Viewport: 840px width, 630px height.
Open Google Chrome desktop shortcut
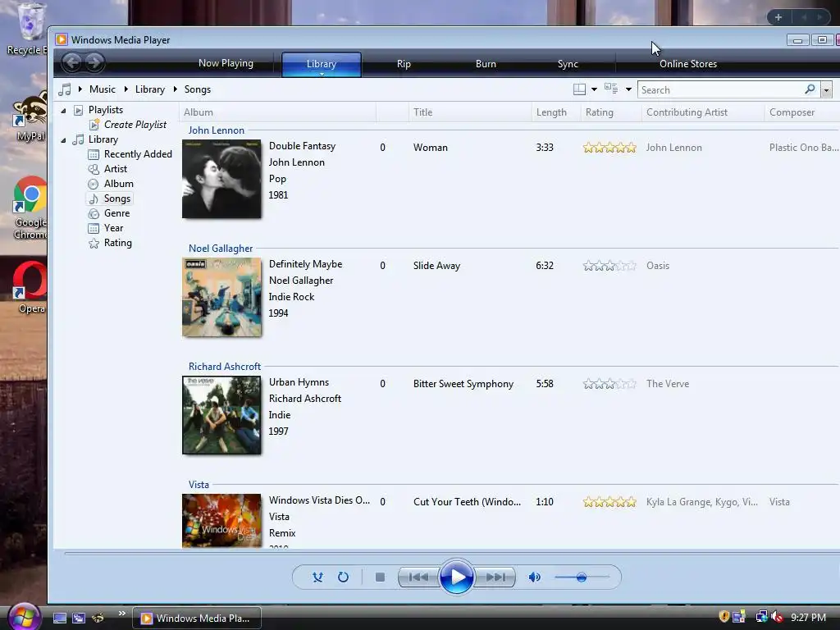coord(30,208)
